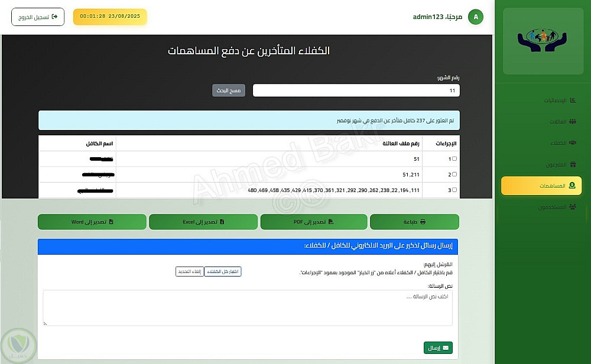Click the shield badge icon at bottom-left
The height and width of the screenshot is (364, 591).
click(x=18, y=346)
